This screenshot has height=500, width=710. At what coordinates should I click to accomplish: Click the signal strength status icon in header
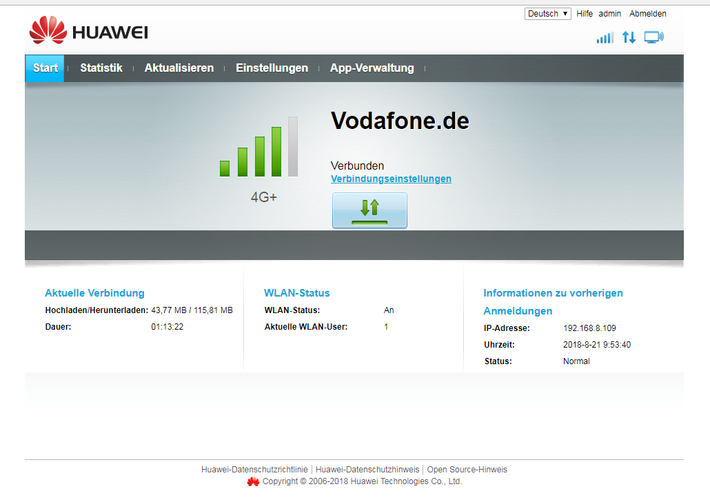coord(605,38)
